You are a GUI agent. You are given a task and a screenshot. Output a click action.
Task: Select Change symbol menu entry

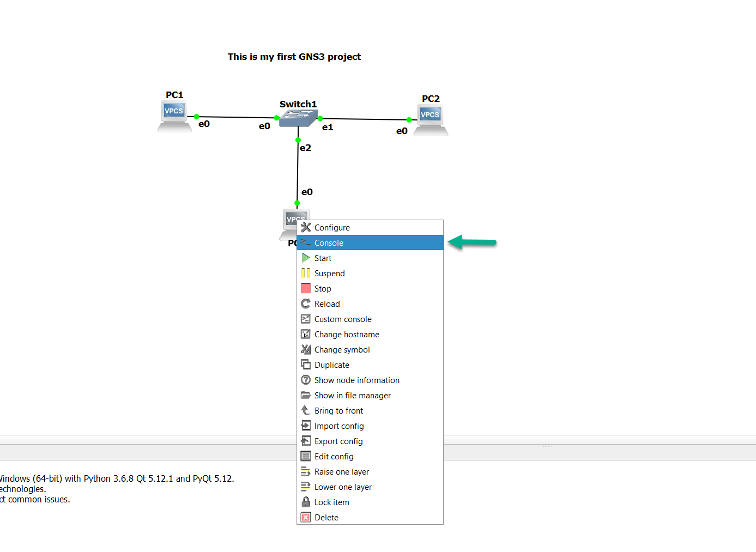click(370, 349)
